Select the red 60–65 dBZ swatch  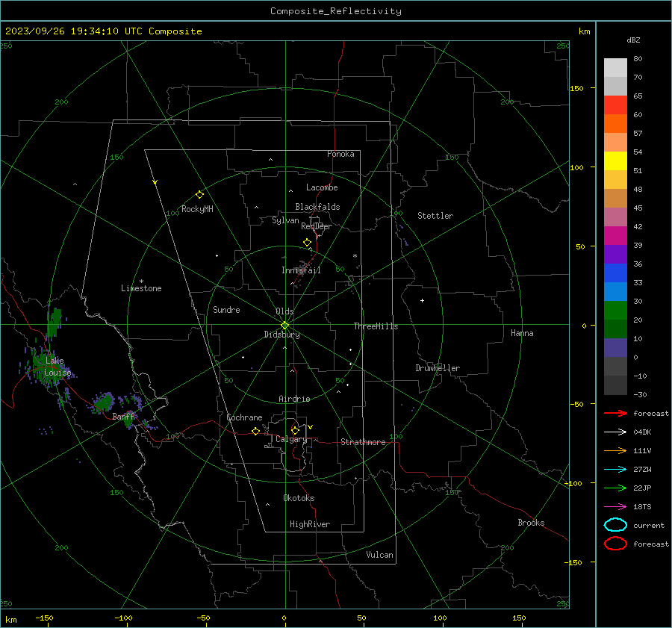pos(615,105)
